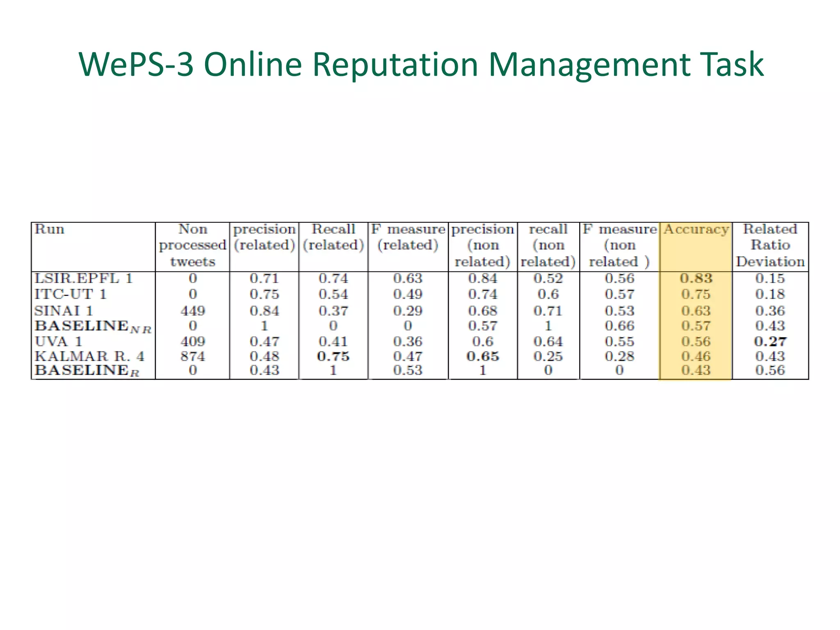The height and width of the screenshot is (630, 840).
Task: Click the 0.56 deviation for BASELINE R
Action: [770, 370]
